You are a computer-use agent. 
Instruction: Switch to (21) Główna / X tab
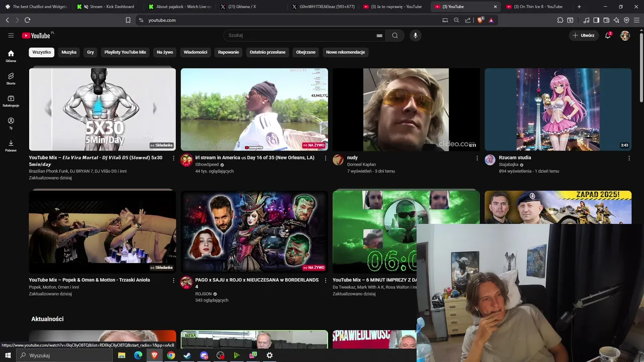pos(251,7)
